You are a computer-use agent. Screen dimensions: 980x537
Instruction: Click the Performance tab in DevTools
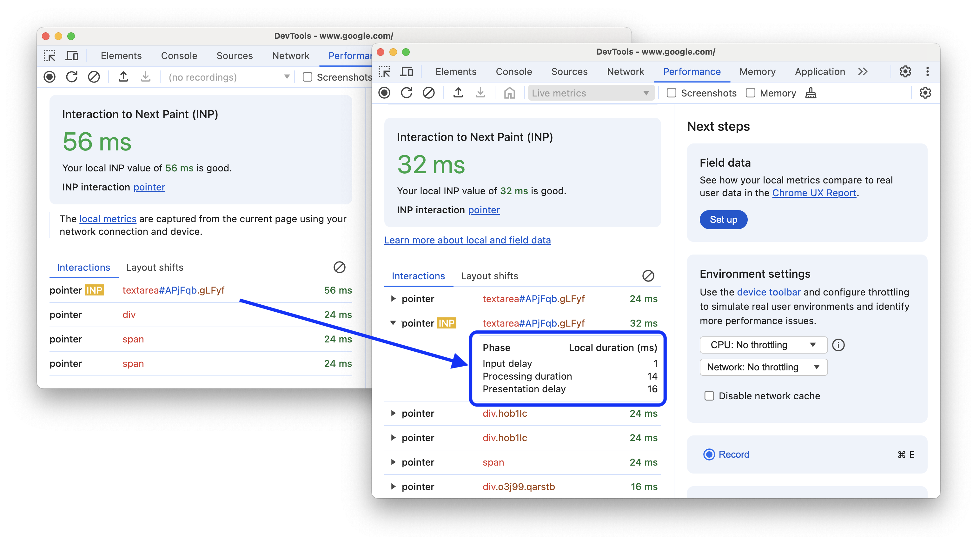point(691,71)
